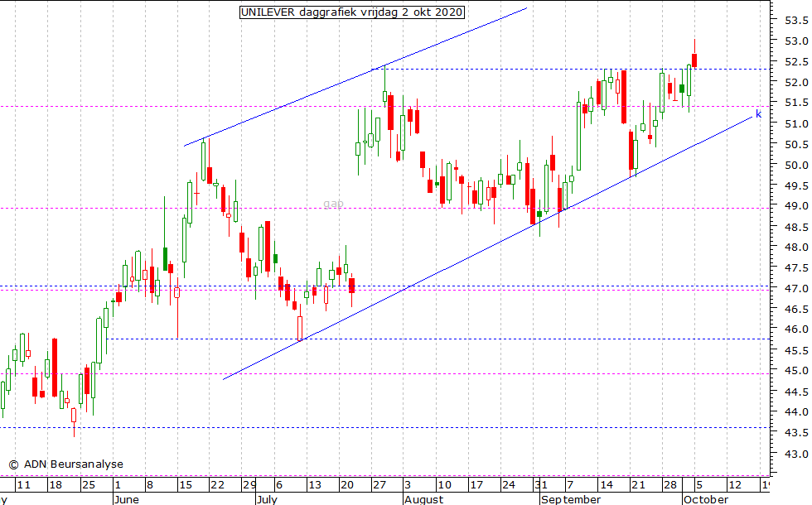This screenshot has width=812, height=505.
Task: Click the June month label
Action: coord(126,499)
